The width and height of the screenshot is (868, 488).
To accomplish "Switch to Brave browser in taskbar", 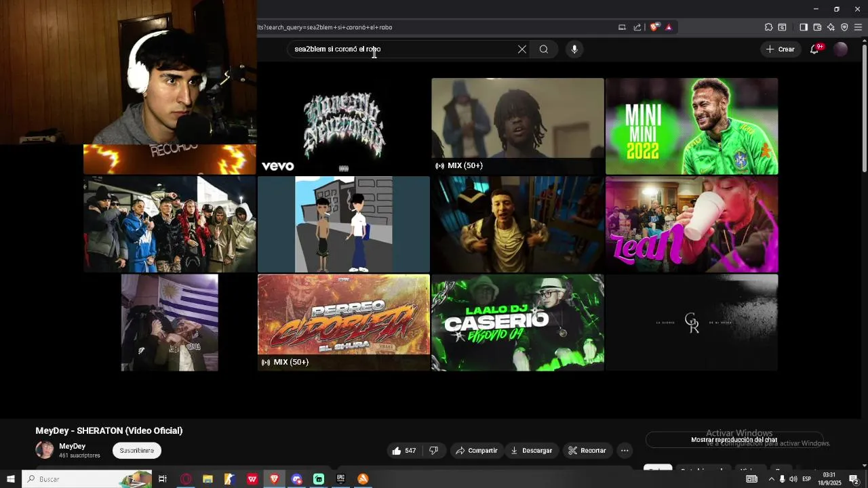I will click(x=275, y=479).
